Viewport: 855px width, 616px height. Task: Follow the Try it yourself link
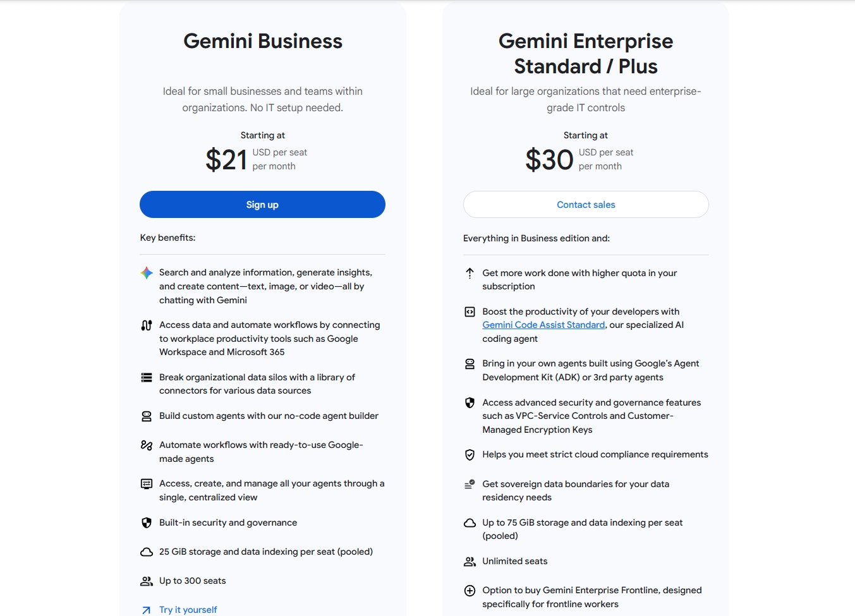[188, 610]
